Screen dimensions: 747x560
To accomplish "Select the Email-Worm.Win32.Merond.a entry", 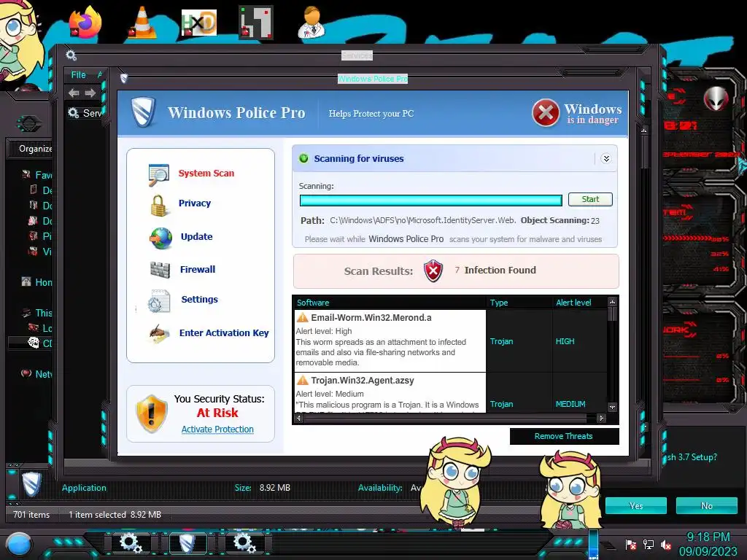I will point(390,341).
